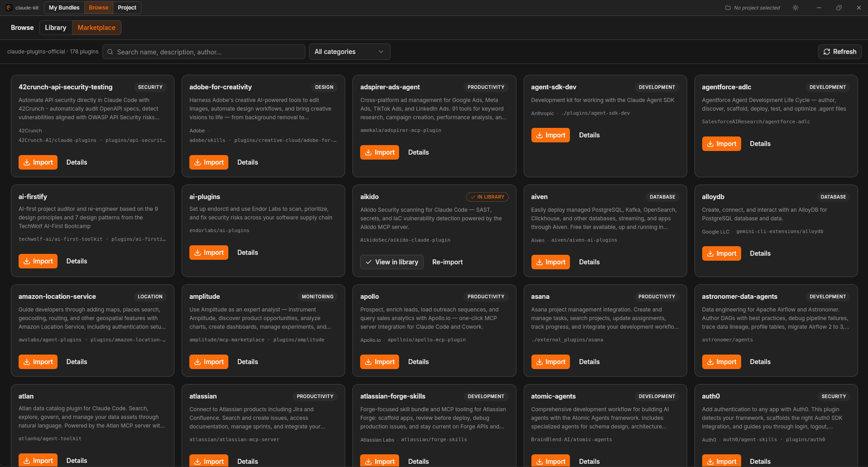
Task: Click the DATABASE tag on aiven card
Action: coord(662,197)
